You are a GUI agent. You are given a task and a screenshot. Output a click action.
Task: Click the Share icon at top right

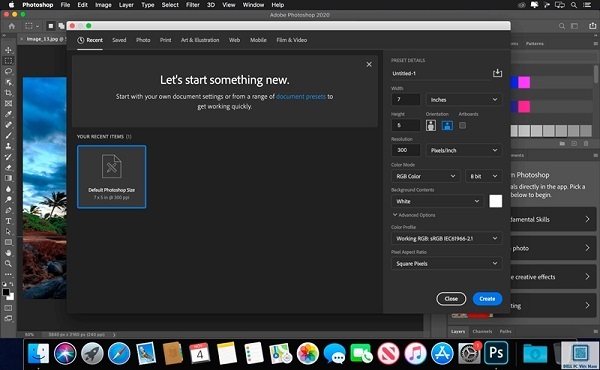point(592,26)
